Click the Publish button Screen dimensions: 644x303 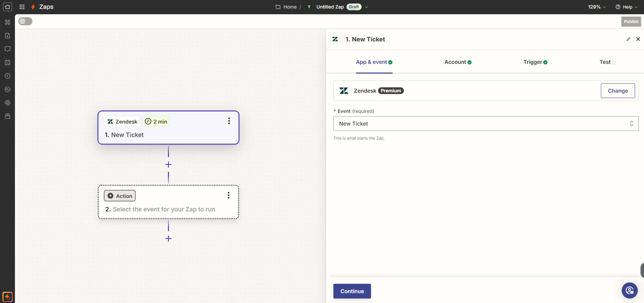click(631, 22)
